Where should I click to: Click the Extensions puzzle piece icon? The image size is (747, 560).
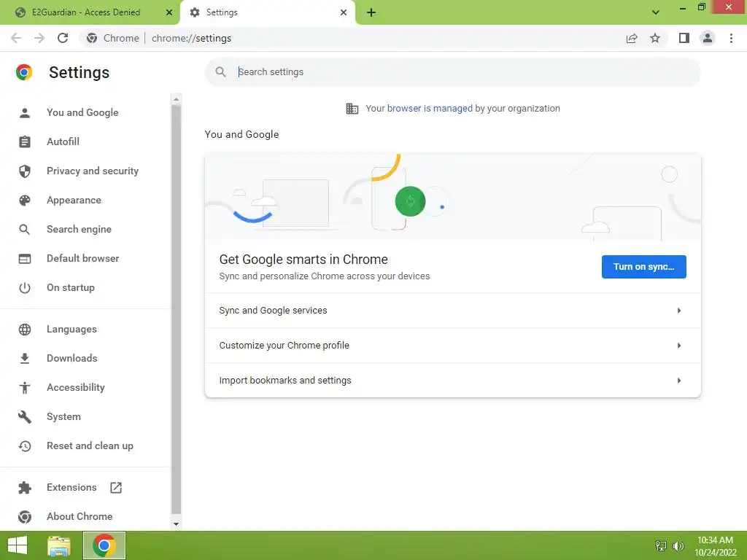pos(25,487)
